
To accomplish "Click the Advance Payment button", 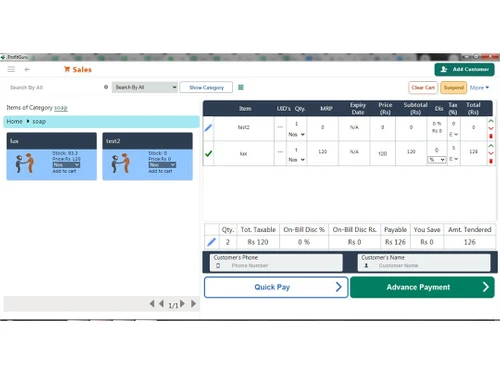I will pos(422,287).
